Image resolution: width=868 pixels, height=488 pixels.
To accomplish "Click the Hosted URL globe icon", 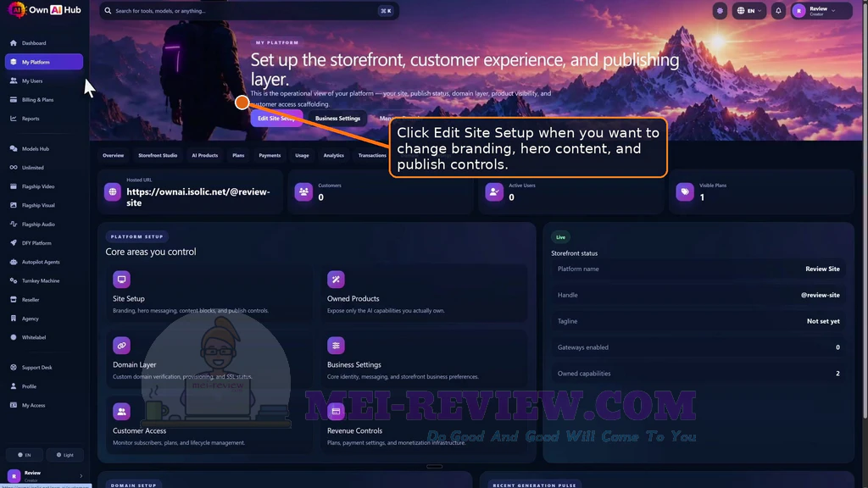I will pyautogui.click(x=113, y=192).
